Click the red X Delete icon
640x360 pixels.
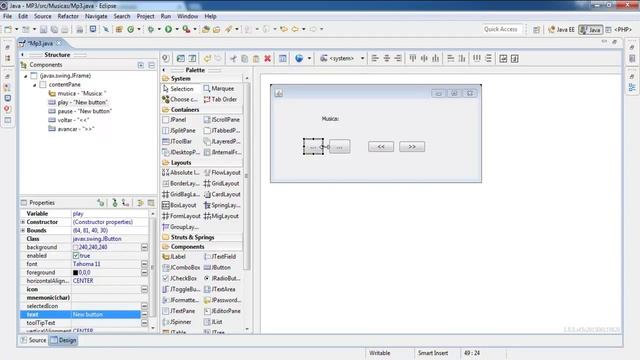click(x=267, y=58)
